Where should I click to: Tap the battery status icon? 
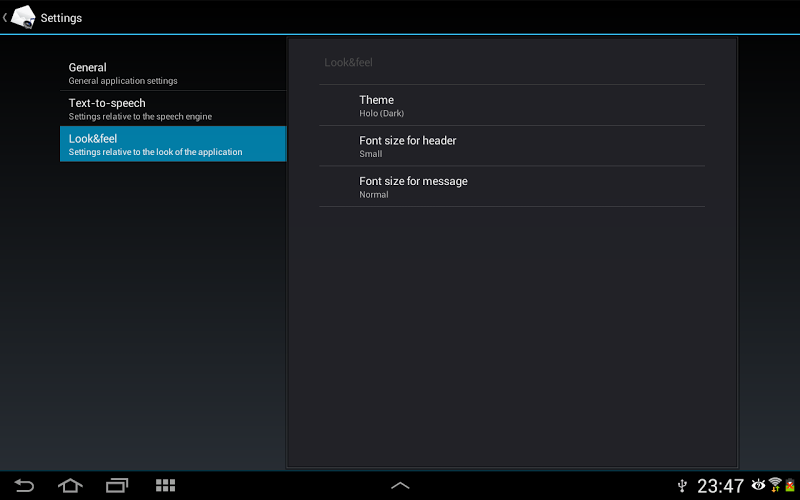[790, 485]
